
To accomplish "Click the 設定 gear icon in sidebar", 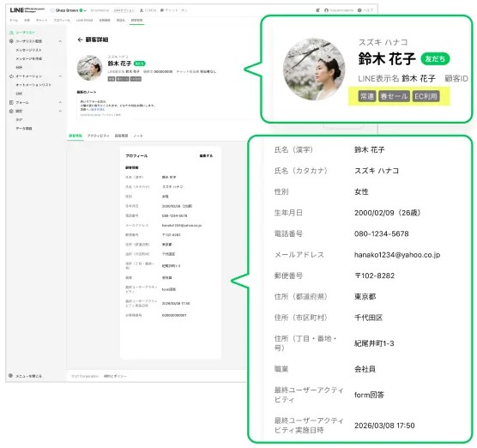I will click(x=11, y=111).
